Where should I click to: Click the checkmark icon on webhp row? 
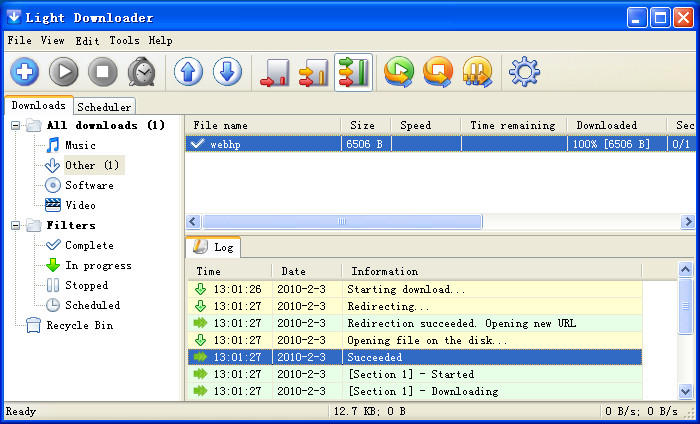pos(197,144)
